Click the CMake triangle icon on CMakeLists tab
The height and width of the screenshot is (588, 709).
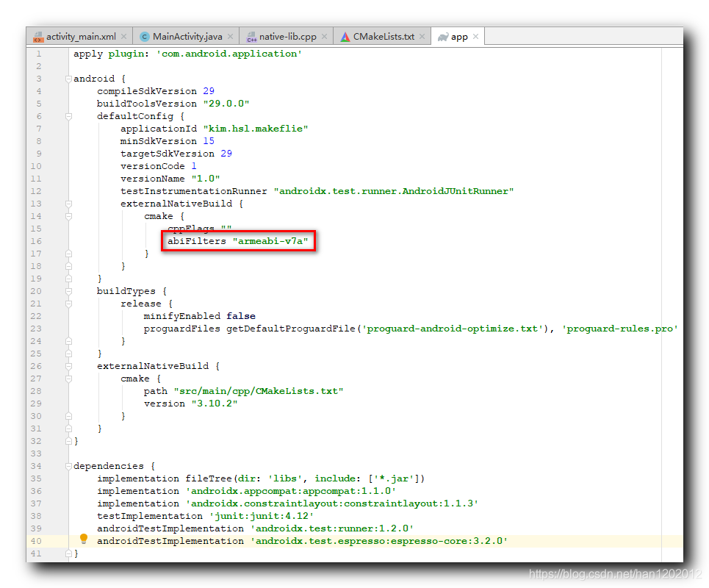(x=345, y=37)
